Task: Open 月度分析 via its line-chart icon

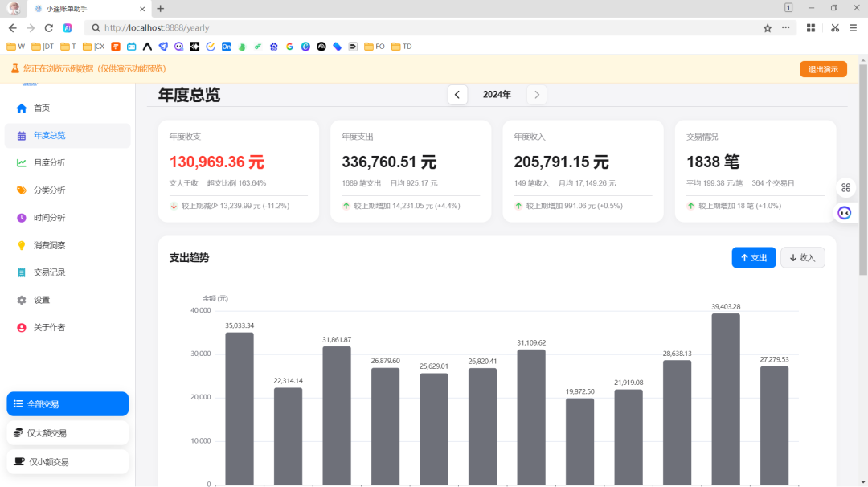Action: point(22,163)
